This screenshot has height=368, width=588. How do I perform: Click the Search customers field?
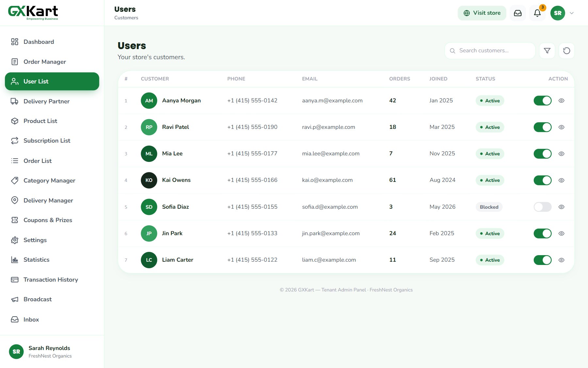pos(490,51)
